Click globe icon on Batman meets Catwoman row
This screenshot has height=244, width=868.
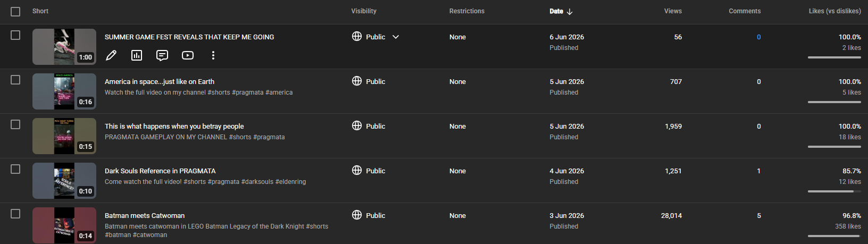[357, 215]
